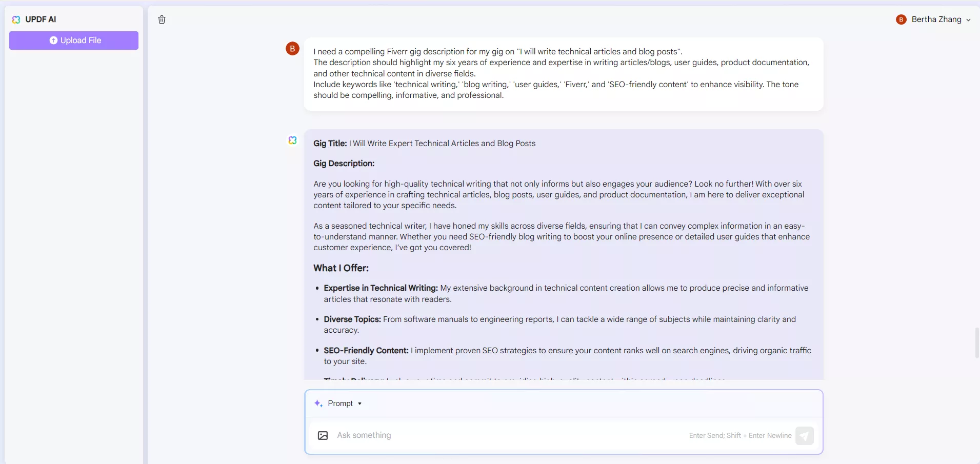Click the UPDF AI avatar beside the gig response
Image resolution: width=980 pixels, height=464 pixels.
tap(292, 140)
